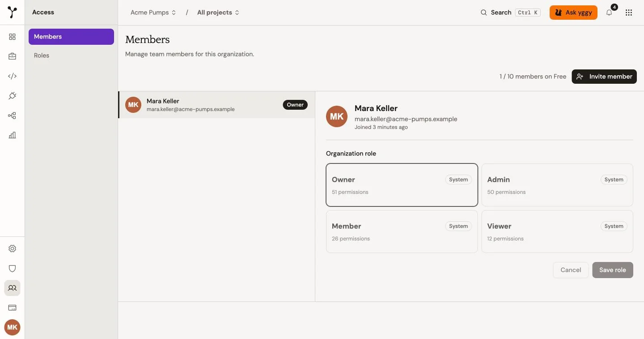Expand the Acme Pumps organization switcher
Image resolution: width=644 pixels, height=339 pixels.
point(153,13)
